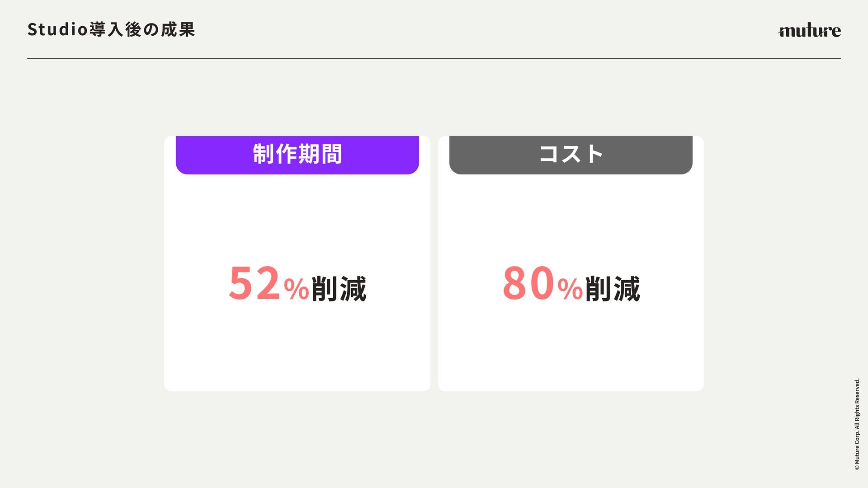Click the 80 figure in red
868x488 pixels.
click(x=528, y=283)
